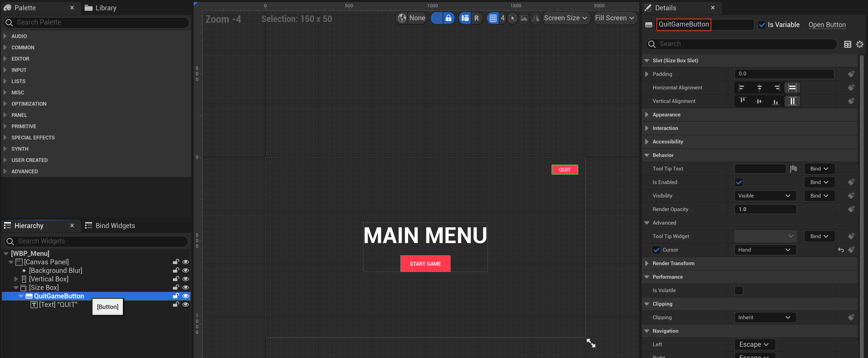Viewport: 868px width, 358px height.
Task: Click the Visibility row keyframe icon
Action: [x=851, y=196]
